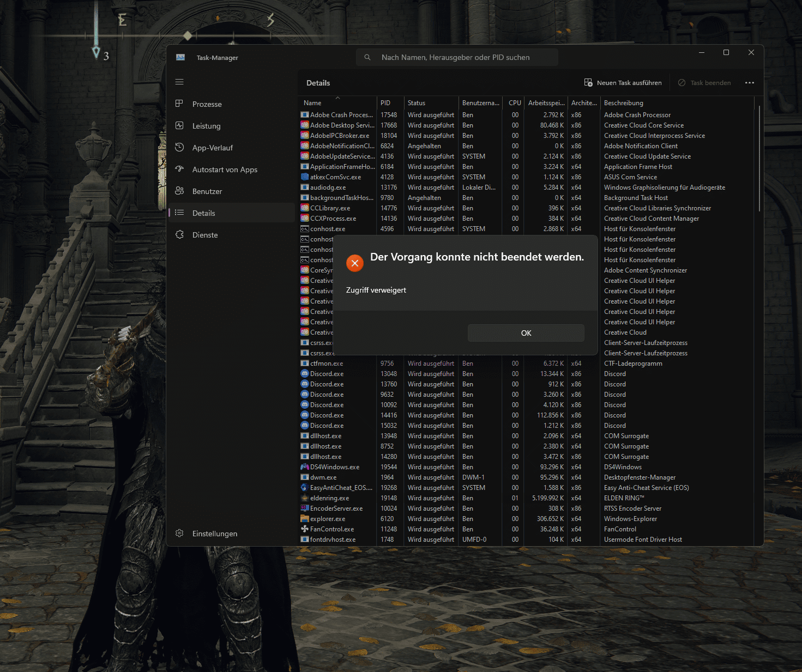Select the backgroundTaskHost process name
The width and height of the screenshot is (802, 672).
coord(342,198)
